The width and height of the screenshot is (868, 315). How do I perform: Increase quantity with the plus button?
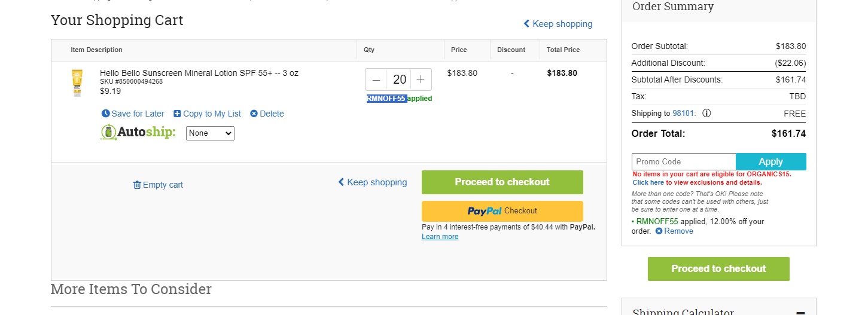point(421,79)
